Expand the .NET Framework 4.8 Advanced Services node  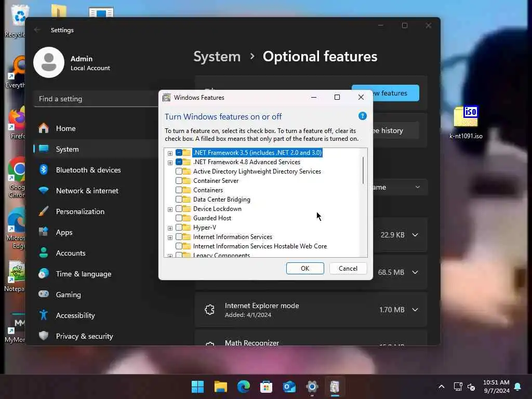(x=170, y=163)
